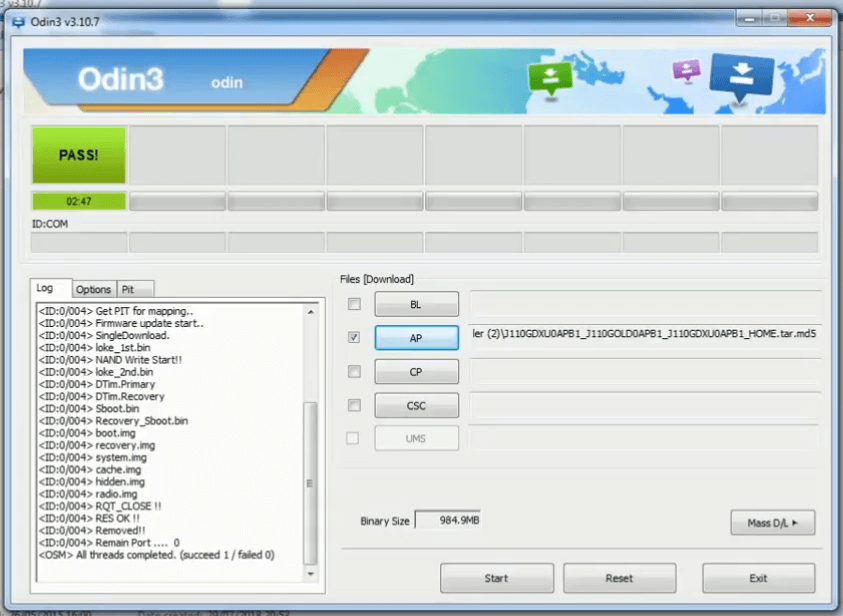Click the Reset button
Viewport: 843px width, 616px height.
pyautogui.click(x=619, y=578)
